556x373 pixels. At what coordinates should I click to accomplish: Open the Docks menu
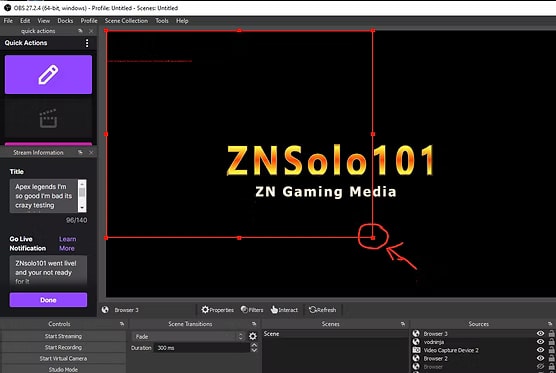(x=65, y=21)
